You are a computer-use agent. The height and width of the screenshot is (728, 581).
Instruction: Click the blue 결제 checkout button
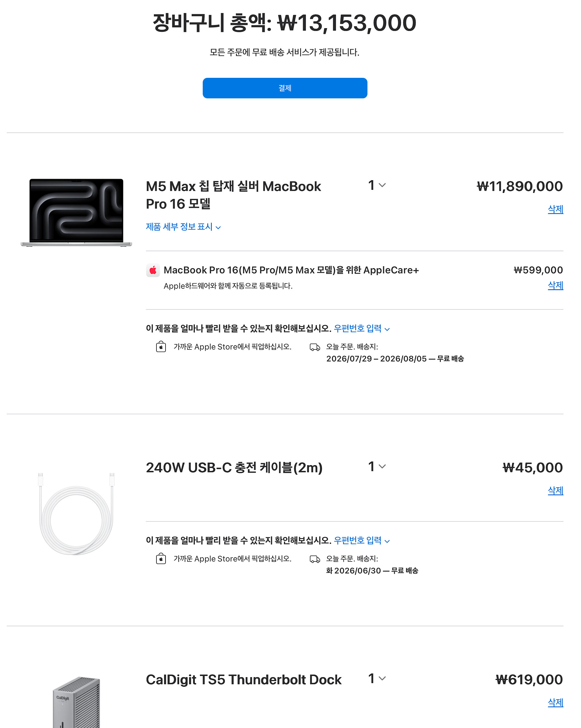[x=285, y=88]
